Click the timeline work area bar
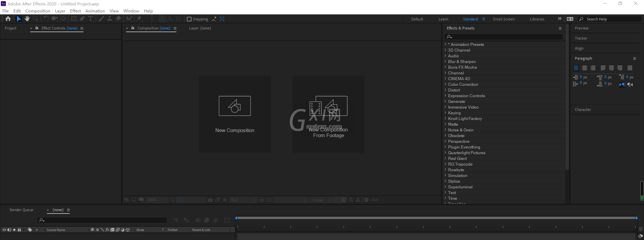 436,218
